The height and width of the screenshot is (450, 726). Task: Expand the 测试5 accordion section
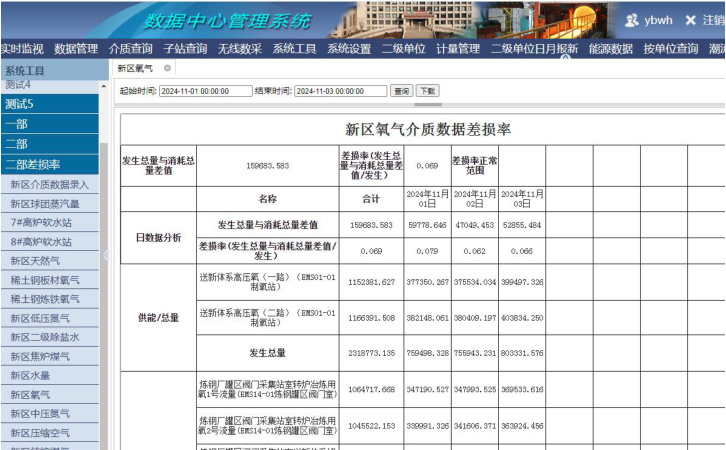pos(50,103)
